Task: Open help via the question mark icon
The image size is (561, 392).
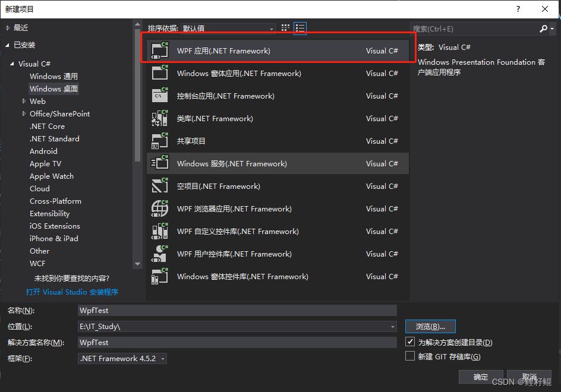Action: (x=518, y=10)
